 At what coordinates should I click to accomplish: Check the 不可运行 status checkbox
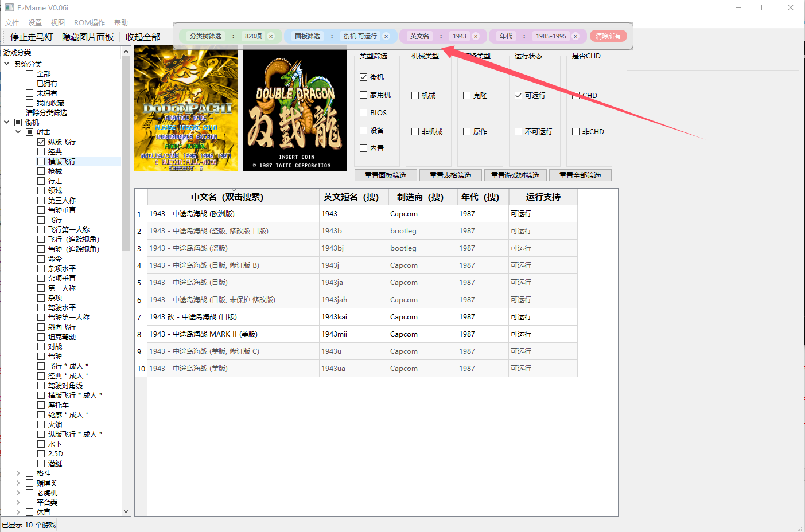518,131
